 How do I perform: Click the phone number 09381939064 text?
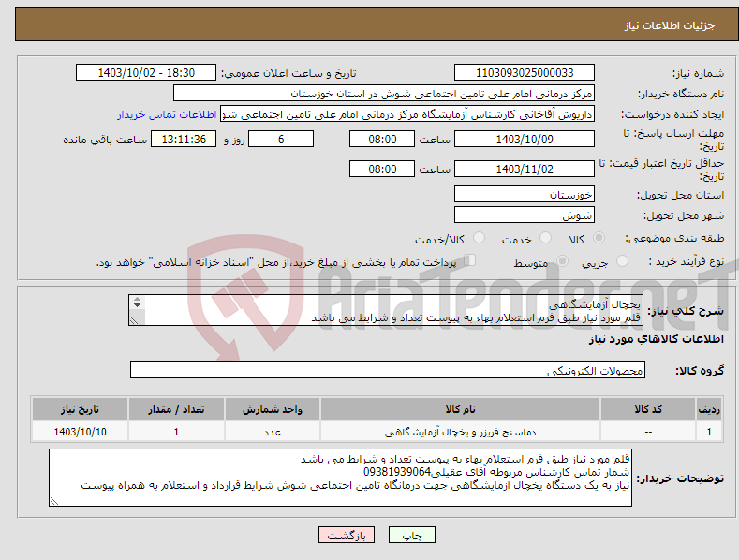[397, 472]
